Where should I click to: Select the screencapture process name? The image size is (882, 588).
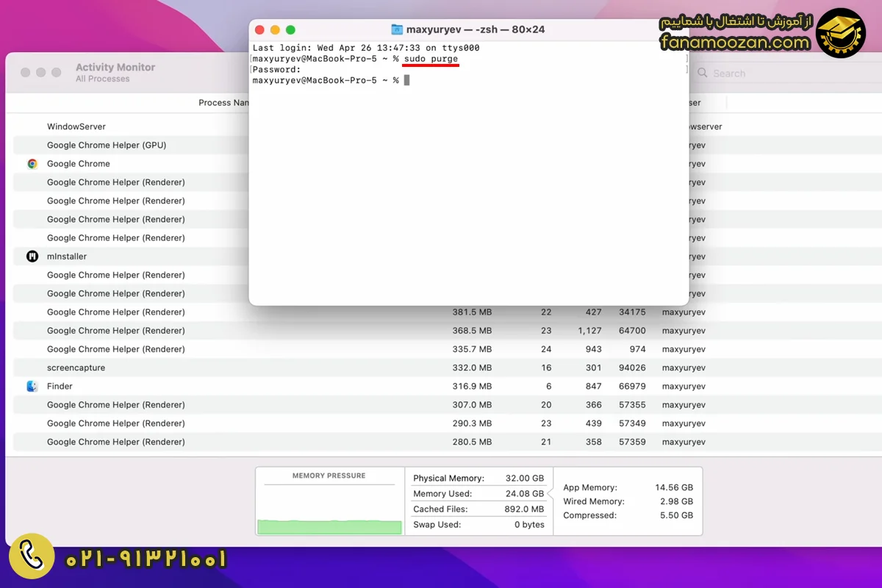[76, 367]
